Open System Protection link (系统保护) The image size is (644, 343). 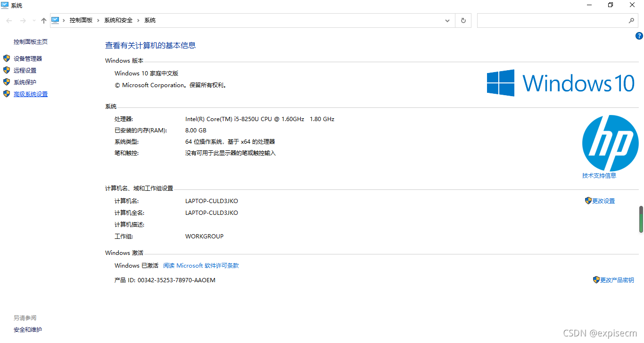pyautogui.click(x=25, y=82)
